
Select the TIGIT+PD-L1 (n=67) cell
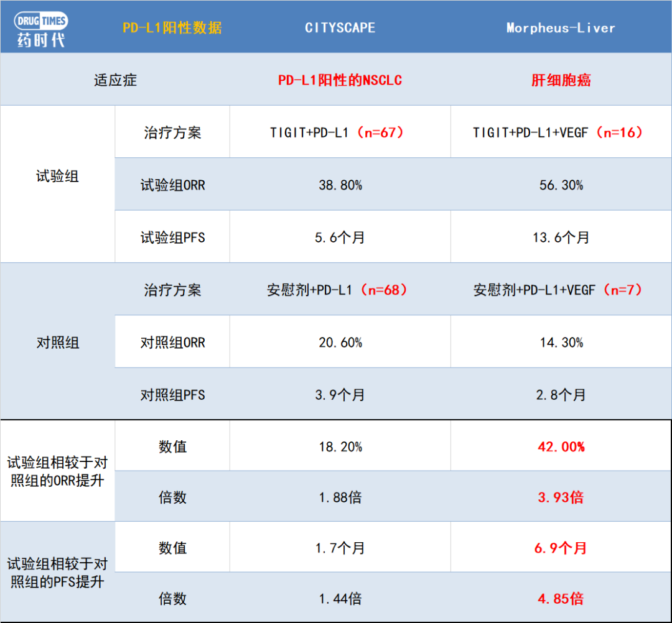[340, 132]
